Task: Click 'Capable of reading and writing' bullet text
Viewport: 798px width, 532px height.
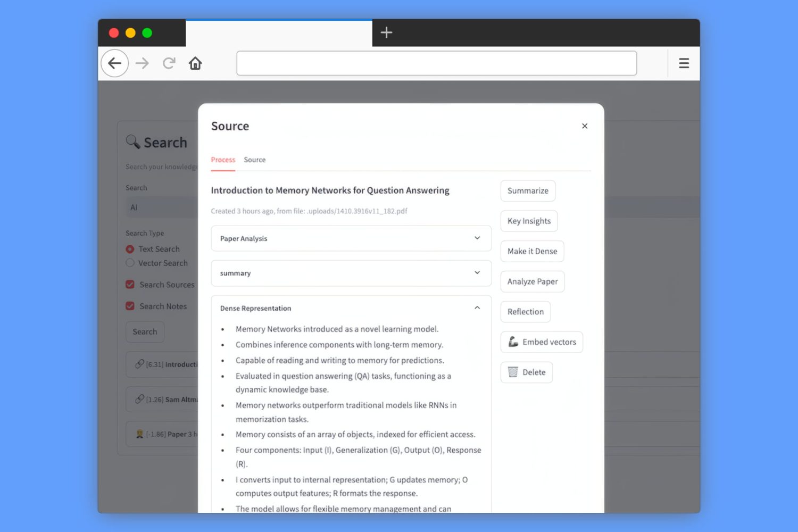Action: 340,360
